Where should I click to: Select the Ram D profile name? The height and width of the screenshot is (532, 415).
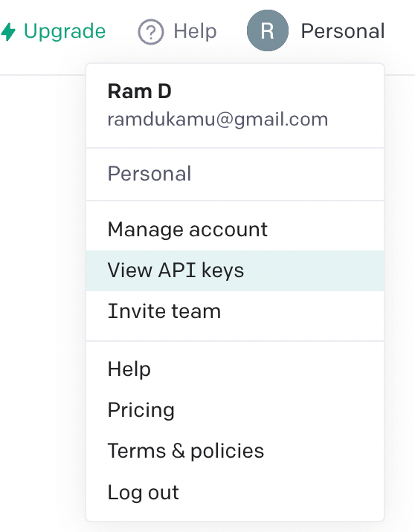pos(139,91)
